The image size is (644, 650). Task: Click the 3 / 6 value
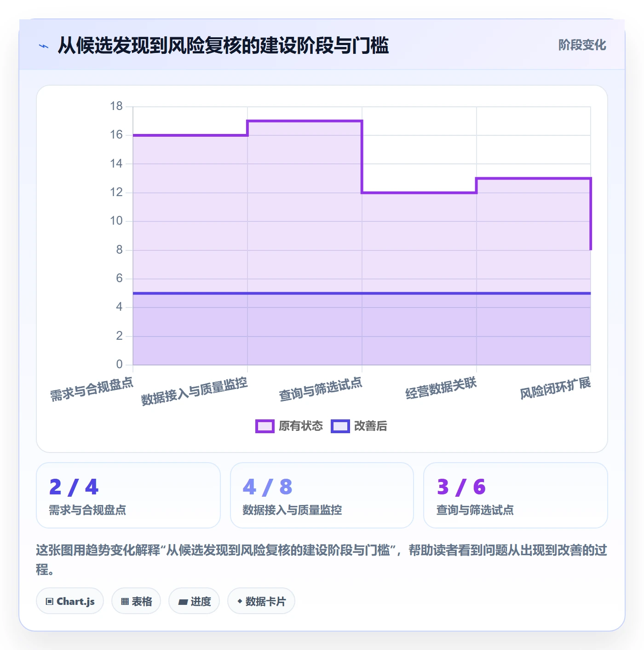(461, 487)
